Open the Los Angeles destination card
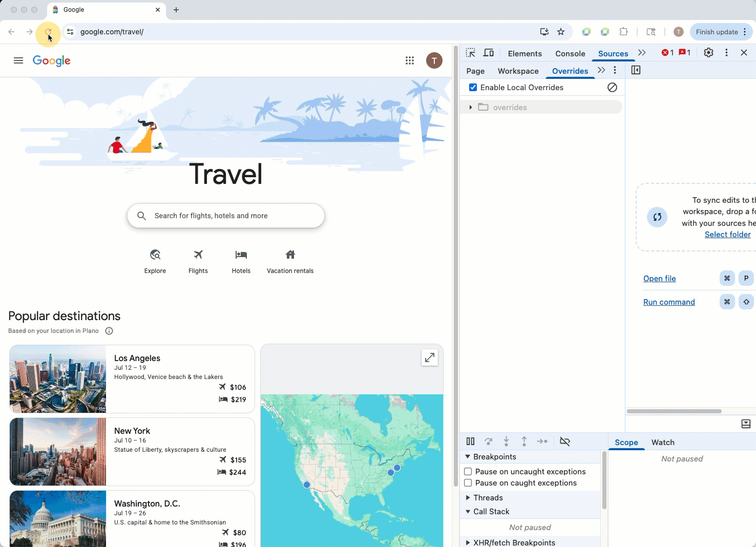 [132, 379]
